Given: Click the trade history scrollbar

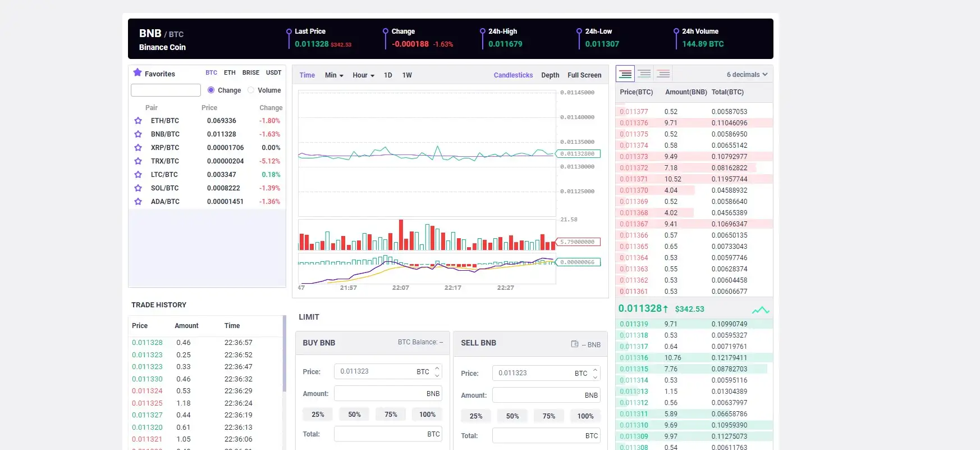Looking at the screenshot, I should (284, 354).
